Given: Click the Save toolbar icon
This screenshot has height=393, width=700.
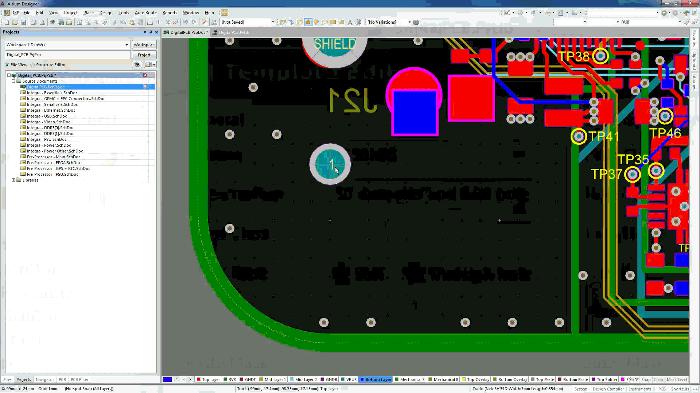Looking at the screenshot, I should 24,22.
